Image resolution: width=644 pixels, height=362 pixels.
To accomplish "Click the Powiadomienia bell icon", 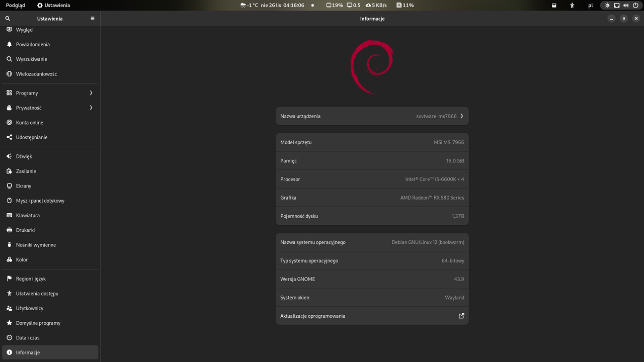I will coord(9,44).
